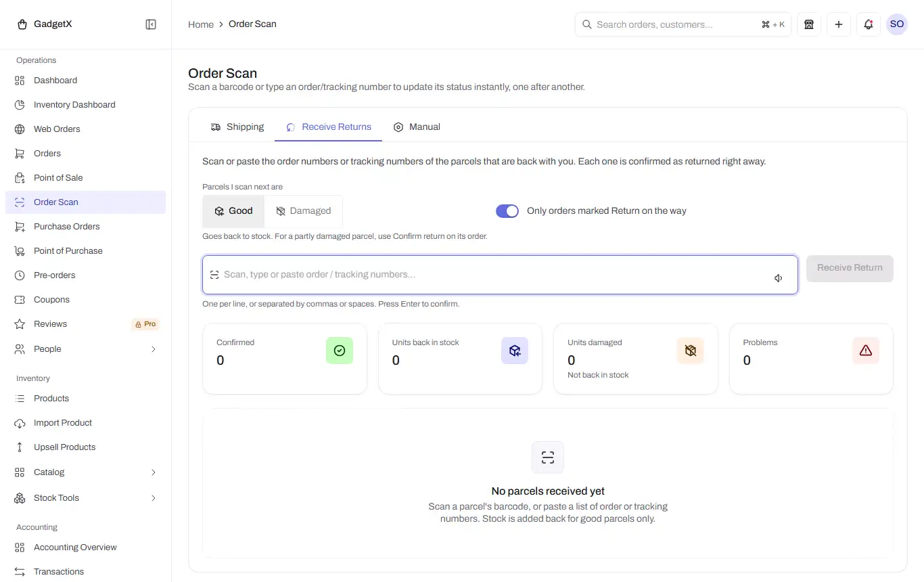Screen dimensions: 924x582
Task: Click the Dashboard grid icon in sidebar
Action: pos(20,81)
